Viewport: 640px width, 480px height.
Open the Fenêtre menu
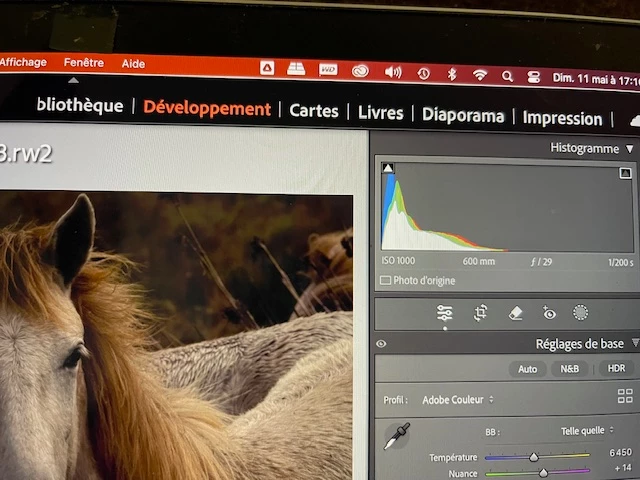tap(84, 63)
